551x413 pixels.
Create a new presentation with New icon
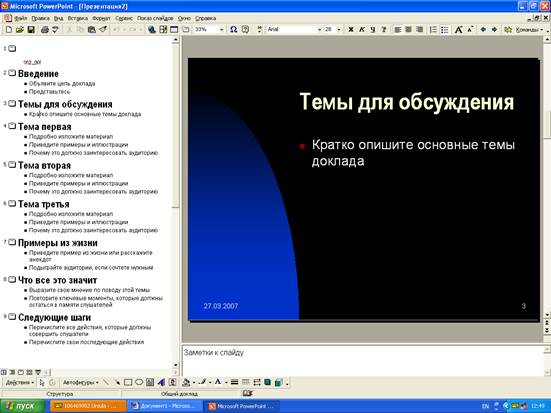9,30
